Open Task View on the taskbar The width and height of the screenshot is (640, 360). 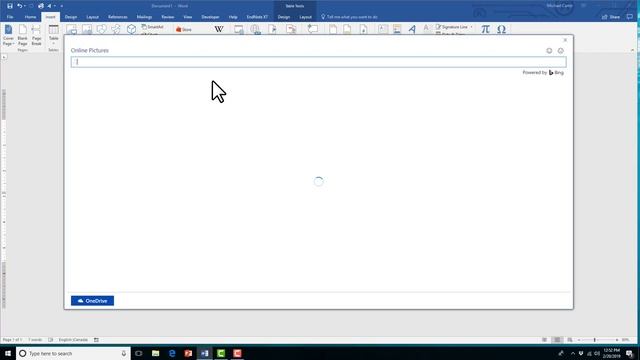(x=139, y=353)
